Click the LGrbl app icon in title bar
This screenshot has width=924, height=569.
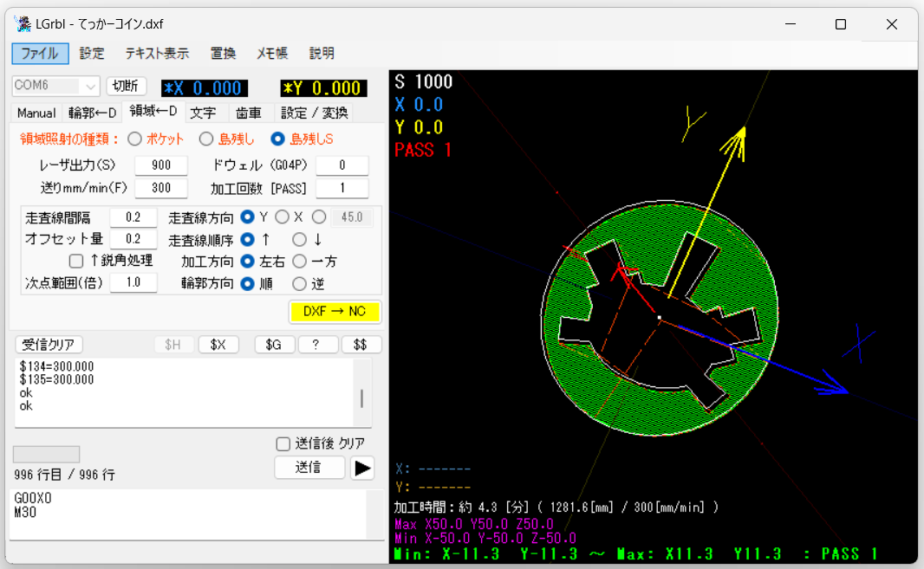point(23,24)
